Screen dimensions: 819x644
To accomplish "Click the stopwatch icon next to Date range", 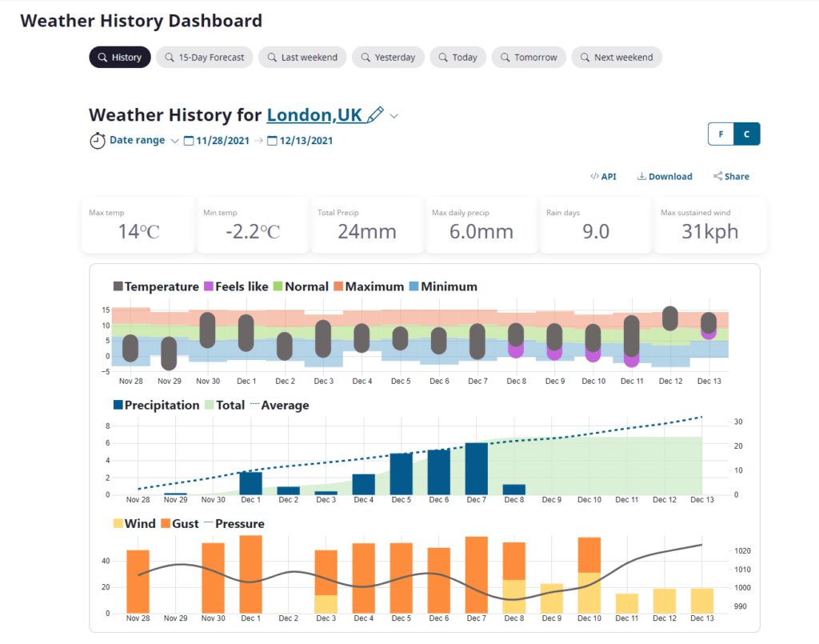I will pos(97,141).
